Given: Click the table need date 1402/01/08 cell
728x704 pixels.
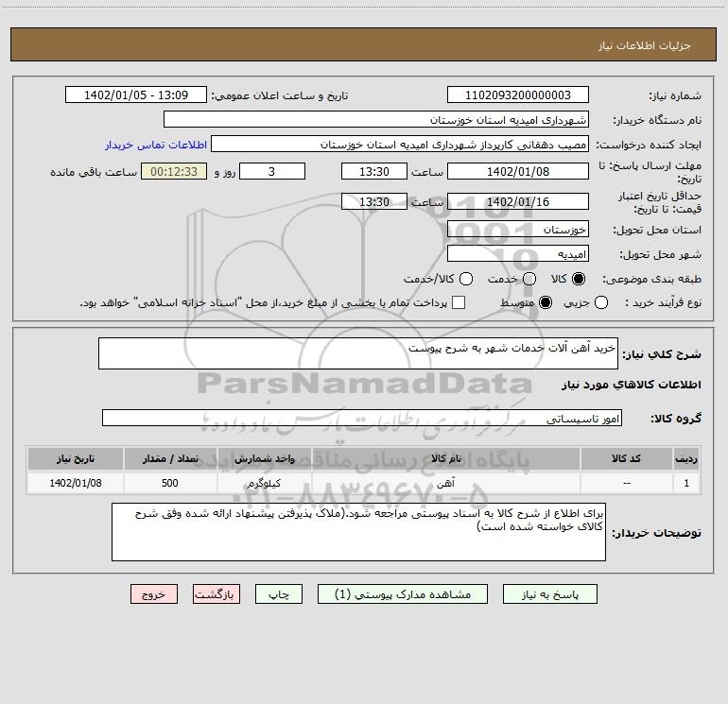Looking at the screenshot, I should [x=76, y=483].
